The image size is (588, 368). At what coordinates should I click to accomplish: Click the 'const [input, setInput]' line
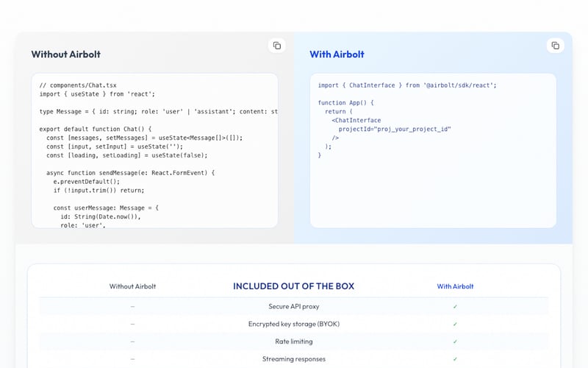115,146
